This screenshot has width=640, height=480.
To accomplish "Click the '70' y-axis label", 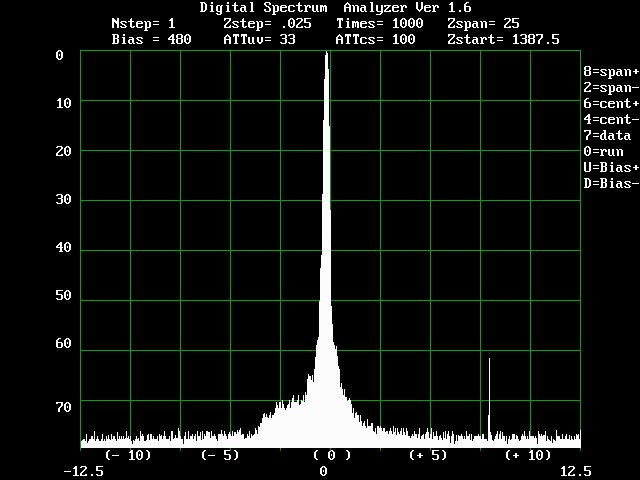I will (x=64, y=407).
